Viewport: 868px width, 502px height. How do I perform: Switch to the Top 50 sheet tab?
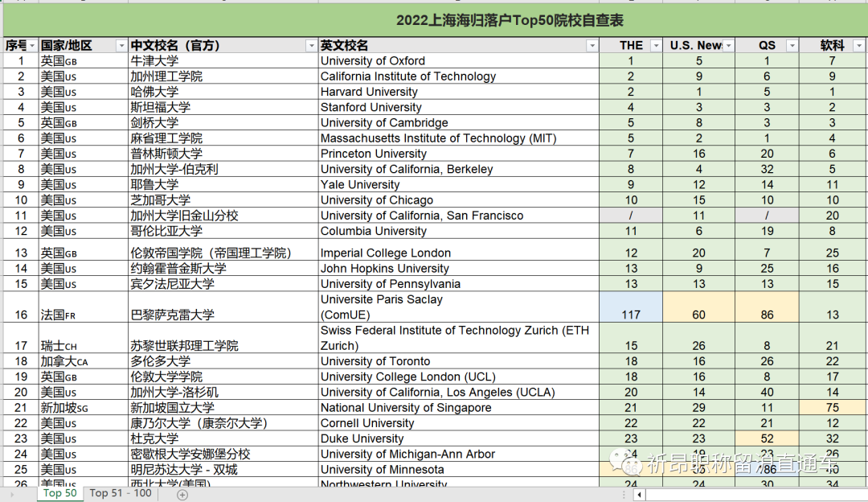click(59, 493)
